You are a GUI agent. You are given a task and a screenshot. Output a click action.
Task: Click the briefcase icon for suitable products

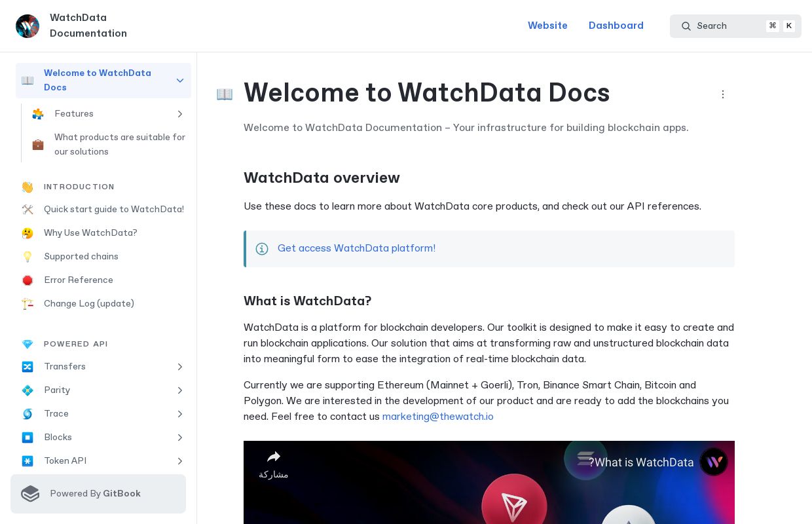(x=38, y=145)
